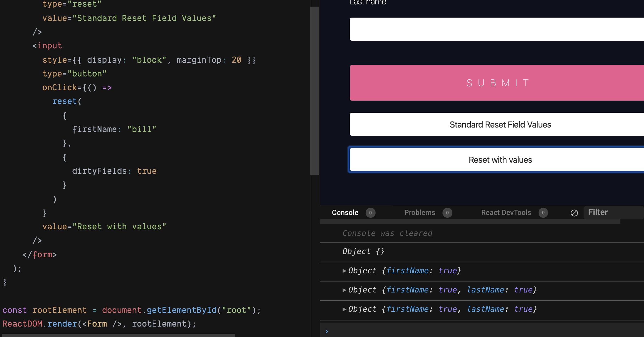This screenshot has height=337, width=644.
Task: Click the console input prompt chevron
Action: tap(327, 331)
